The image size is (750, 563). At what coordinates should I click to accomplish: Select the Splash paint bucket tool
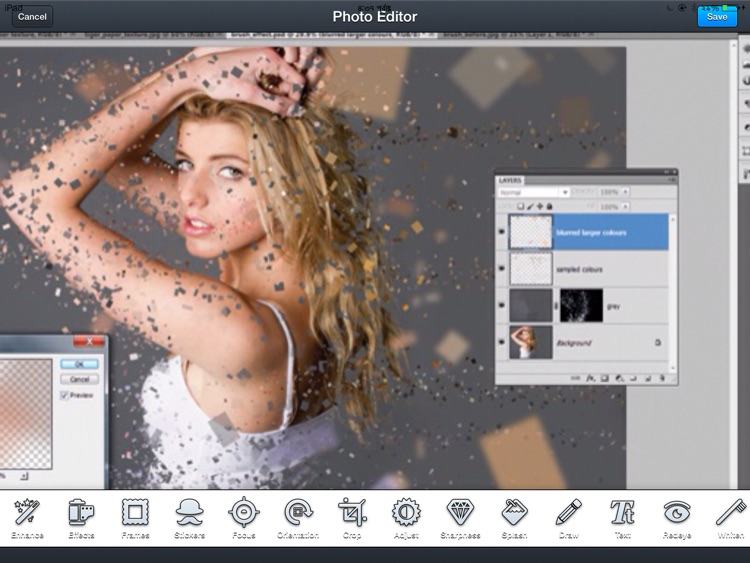click(514, 519)
